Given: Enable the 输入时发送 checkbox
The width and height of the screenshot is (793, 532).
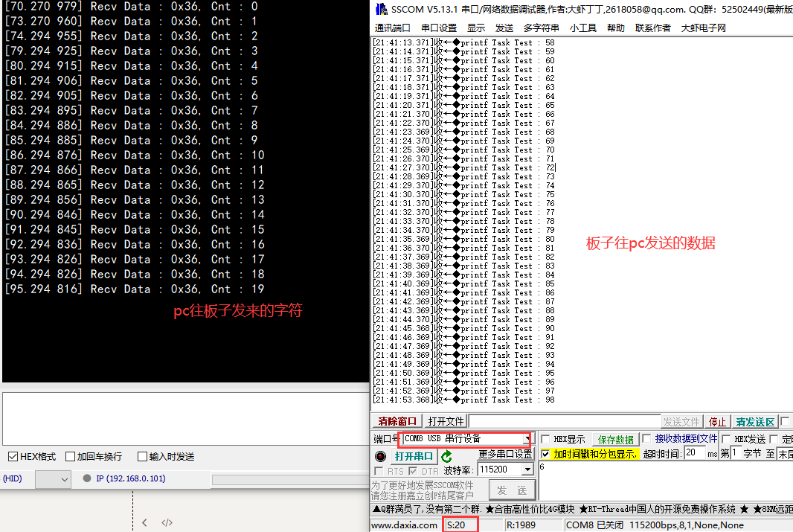Looking at the screenshot, I should point(143,457).
